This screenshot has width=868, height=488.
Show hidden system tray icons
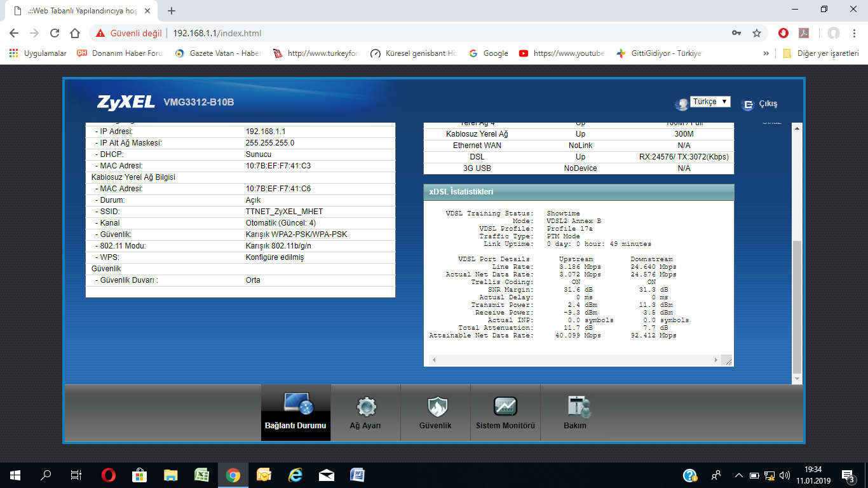(x=738, y=475)
